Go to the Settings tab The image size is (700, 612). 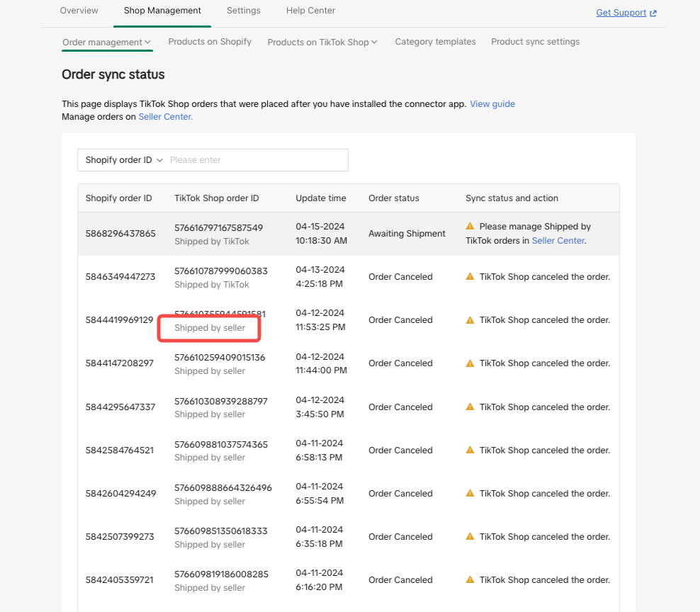pyautogui.click(x=243, y=10)
